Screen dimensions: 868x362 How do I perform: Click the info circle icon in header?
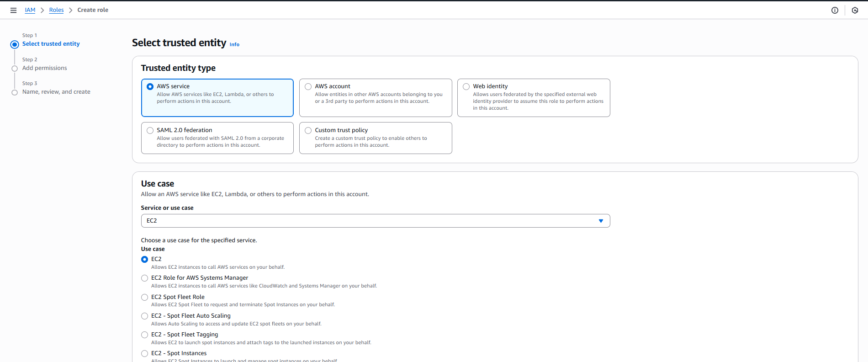pos(835,10)
